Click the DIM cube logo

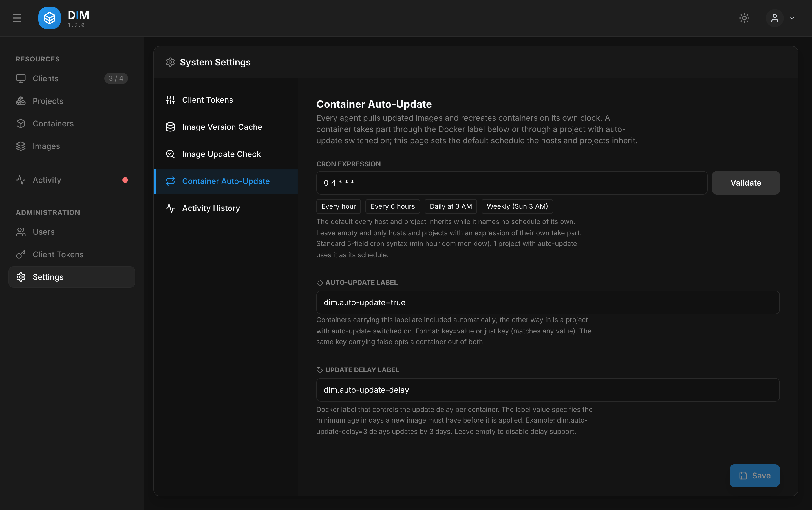tap(50, 18)
